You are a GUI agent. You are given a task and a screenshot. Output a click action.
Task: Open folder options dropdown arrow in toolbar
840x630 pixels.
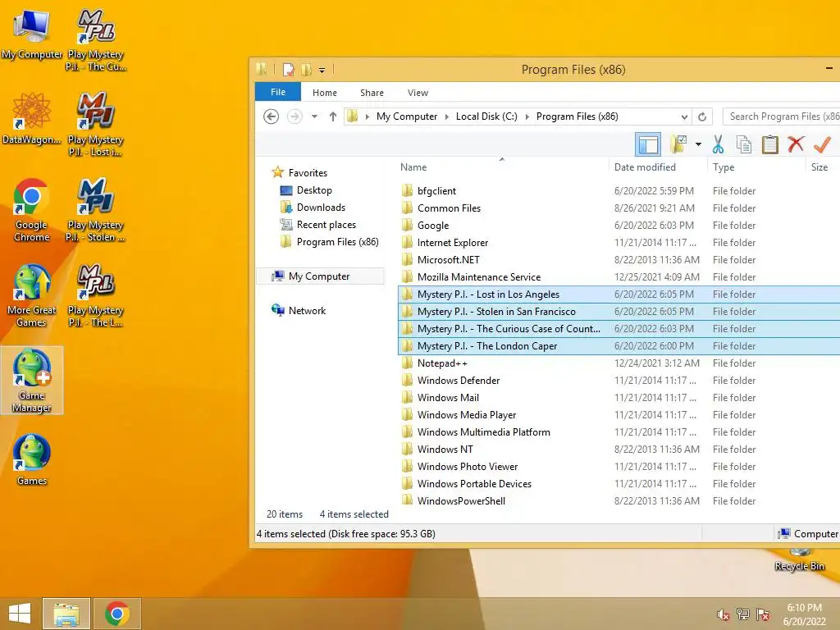[698, 144]
